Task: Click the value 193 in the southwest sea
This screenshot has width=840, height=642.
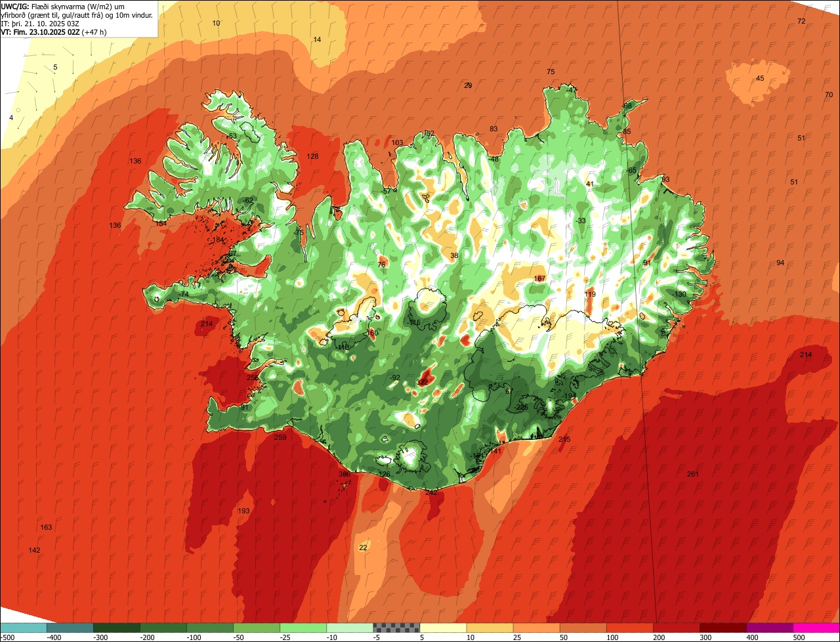Action: tap(243, 511)
